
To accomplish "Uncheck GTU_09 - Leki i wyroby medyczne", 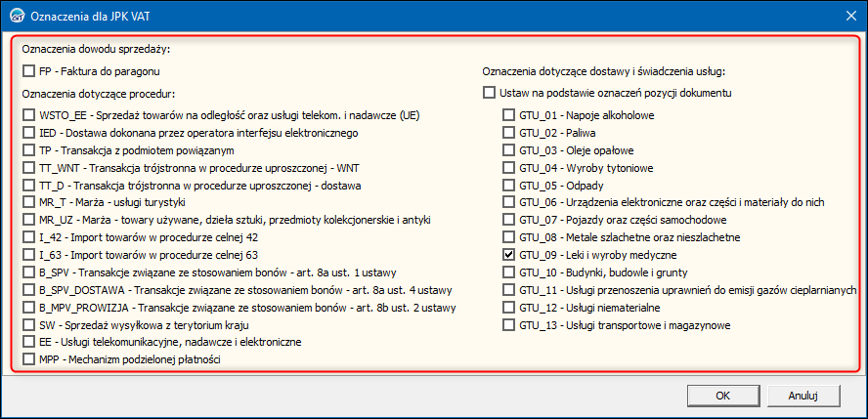I will tap(508, 255).
